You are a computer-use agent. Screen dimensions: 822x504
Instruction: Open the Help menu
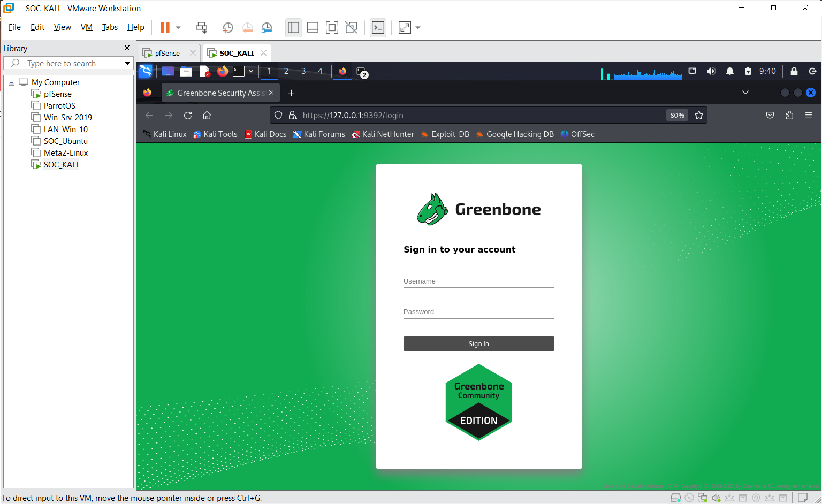tap(135, 27)
